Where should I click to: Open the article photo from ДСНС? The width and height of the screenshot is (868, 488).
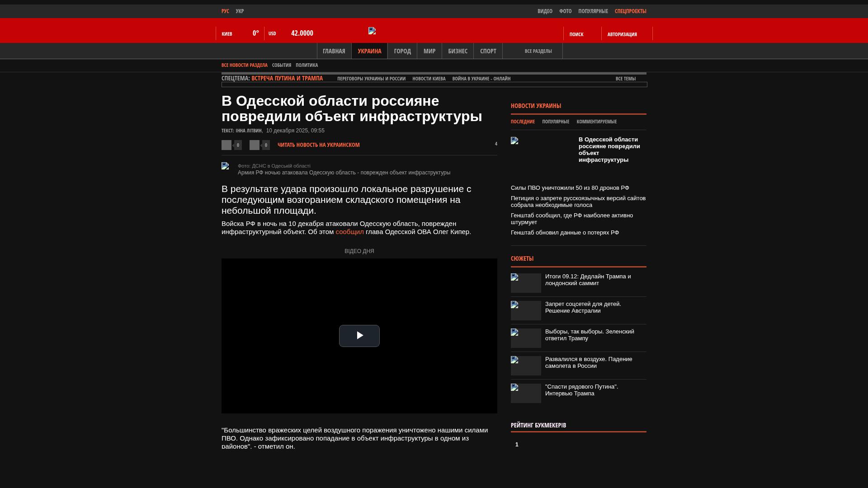pos(225,166)
